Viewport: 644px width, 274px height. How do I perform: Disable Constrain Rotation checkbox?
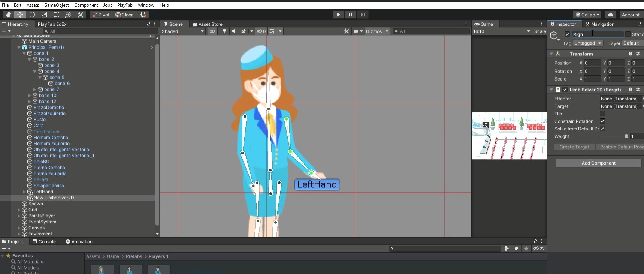602,121
